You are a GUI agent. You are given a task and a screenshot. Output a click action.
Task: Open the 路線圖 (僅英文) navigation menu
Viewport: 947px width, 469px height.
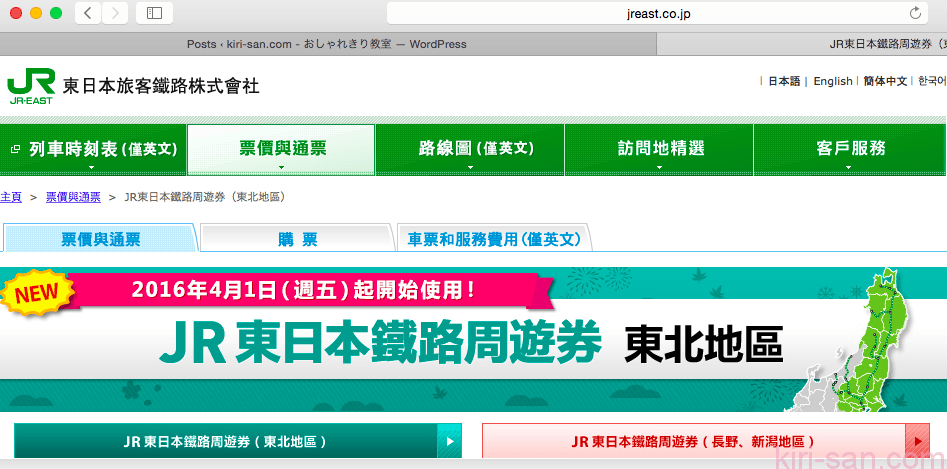pyautogui.click(x=470, y=150)
